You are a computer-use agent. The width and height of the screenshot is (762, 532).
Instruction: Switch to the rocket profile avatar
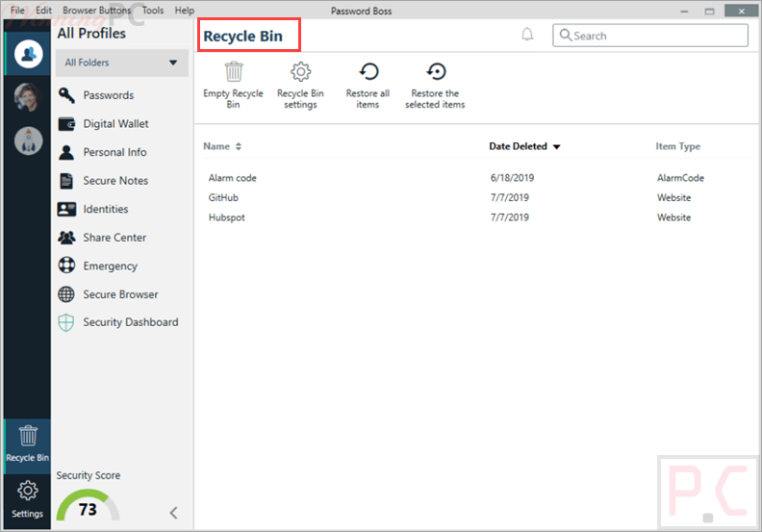point(28,140)
